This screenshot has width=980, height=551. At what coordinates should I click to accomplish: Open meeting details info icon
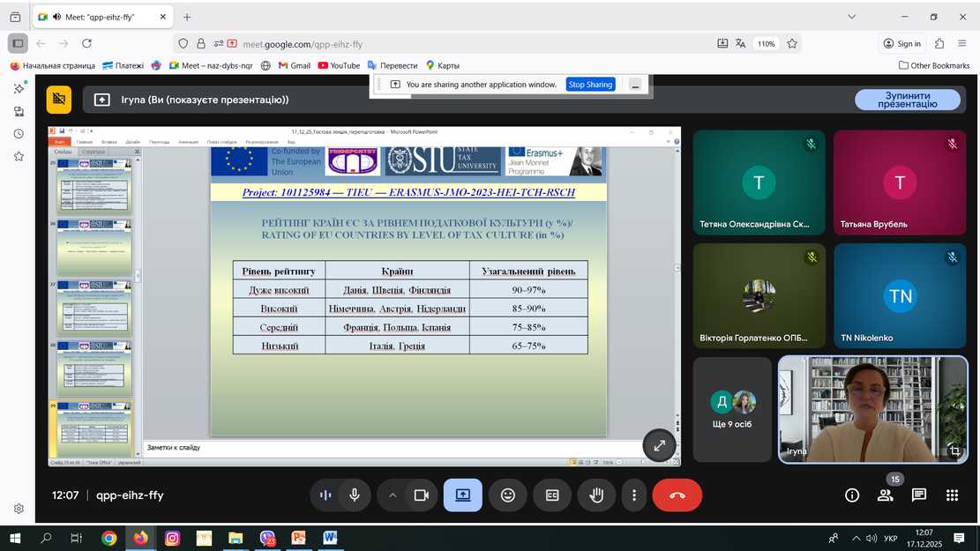click(x=852, y=495)
